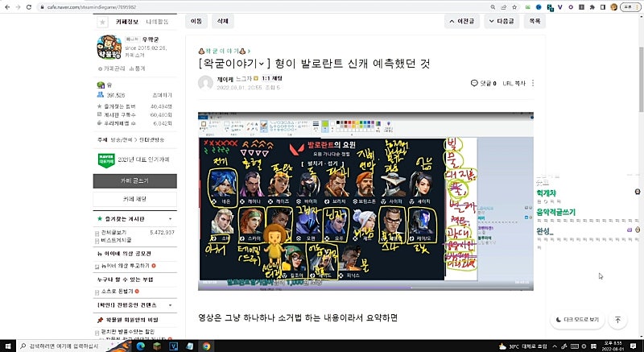This screenshot has height=352, width=644.
Task: Collapse the 진행중인 컨텐츠 section arrow
Action: (170, 305)
